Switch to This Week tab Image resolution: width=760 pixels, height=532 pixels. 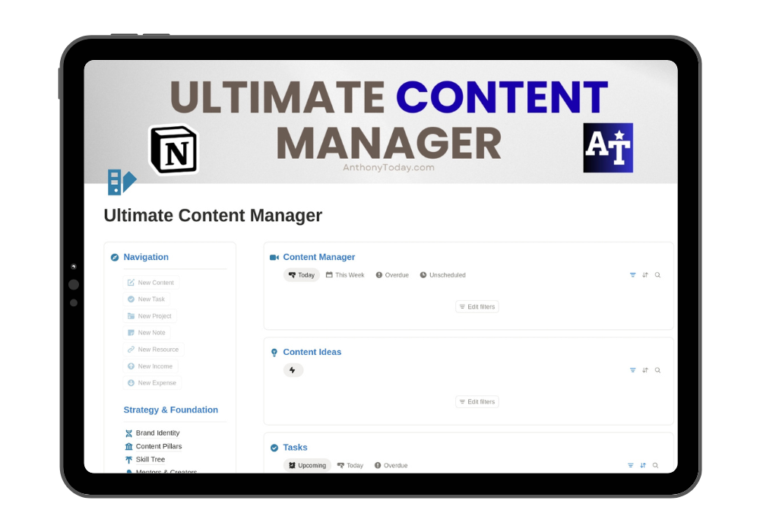[345, 274]
